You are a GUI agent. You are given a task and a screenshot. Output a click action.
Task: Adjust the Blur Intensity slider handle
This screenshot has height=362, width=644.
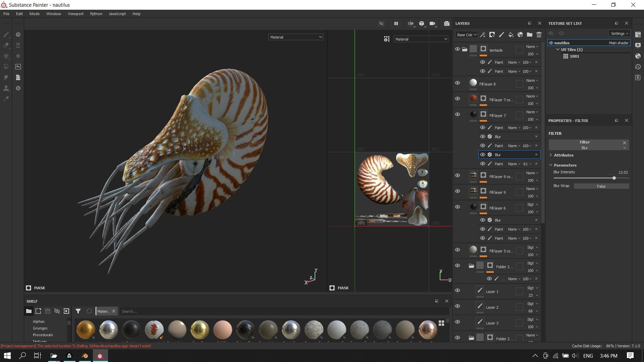pyautogui.click(x=614, y=178)
